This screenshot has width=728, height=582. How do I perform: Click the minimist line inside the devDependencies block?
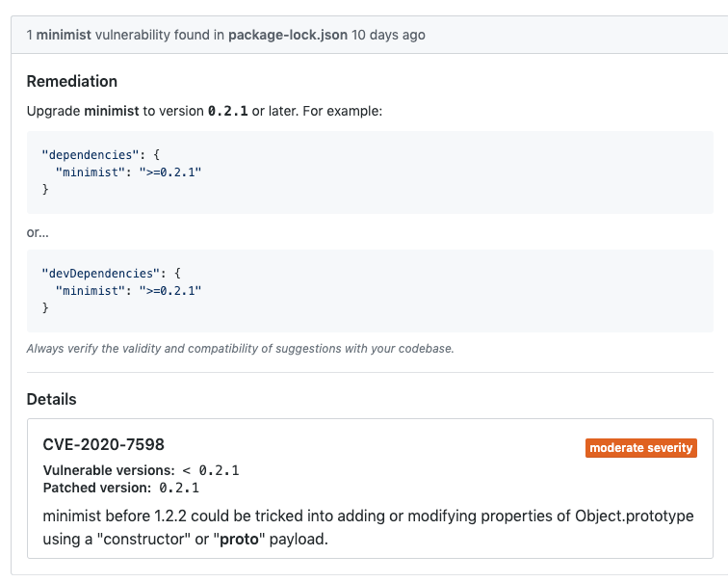[x=128, y=290]
